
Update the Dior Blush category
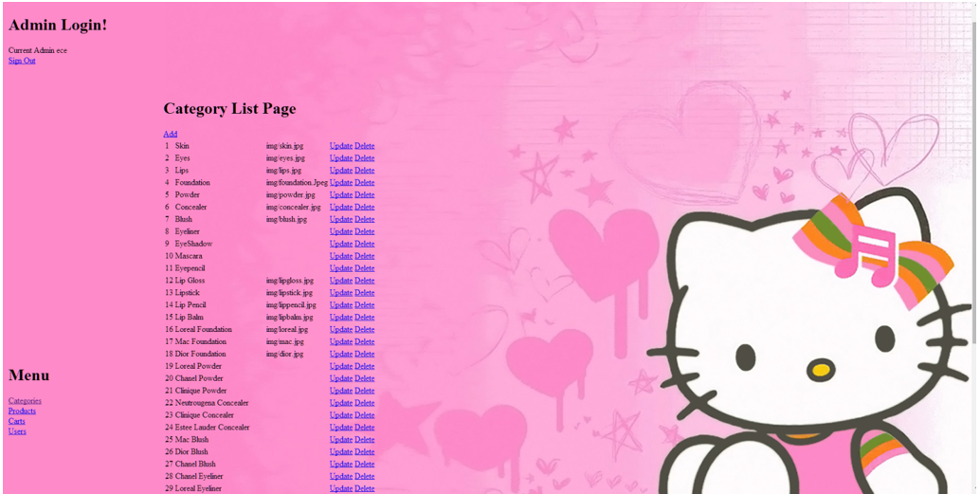pos(340,452)
